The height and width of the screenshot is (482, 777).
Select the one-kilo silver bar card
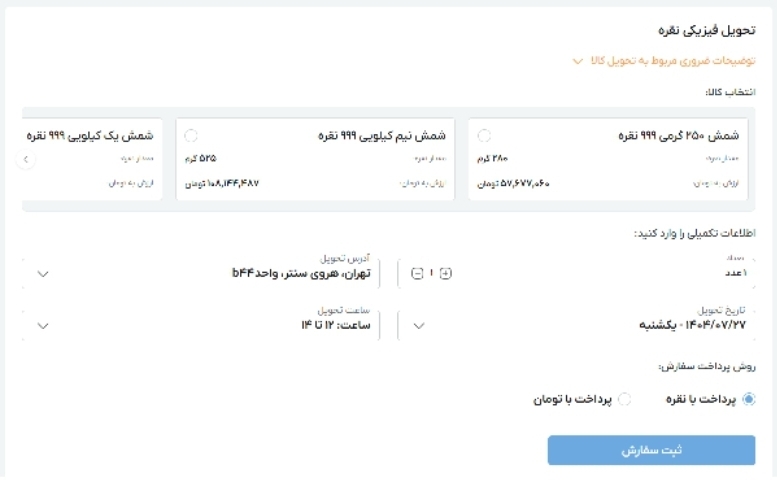tap(90, 158)
